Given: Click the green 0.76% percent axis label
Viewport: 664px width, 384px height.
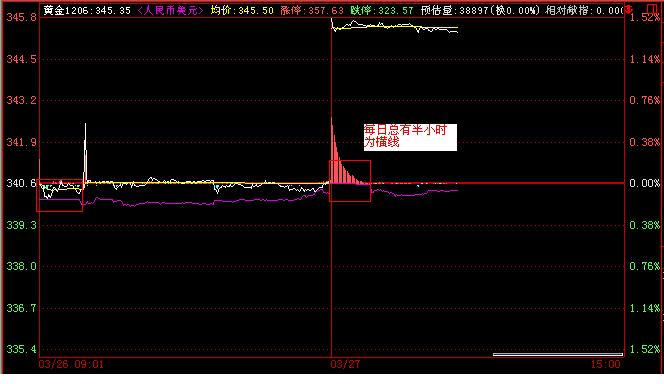Looking at the screenshot, I should (645, 266).
